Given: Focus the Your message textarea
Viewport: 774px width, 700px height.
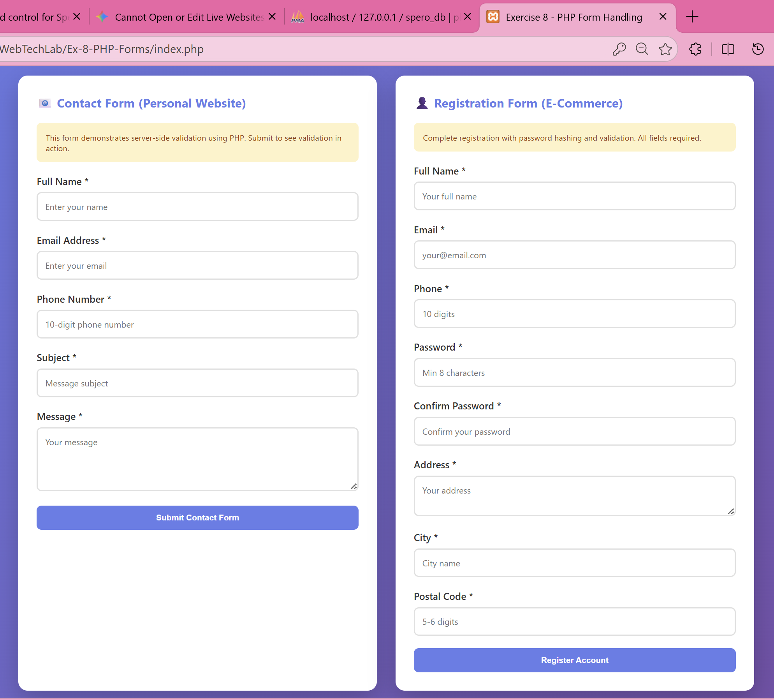Looking at the screenshot, I should (197, 460).
